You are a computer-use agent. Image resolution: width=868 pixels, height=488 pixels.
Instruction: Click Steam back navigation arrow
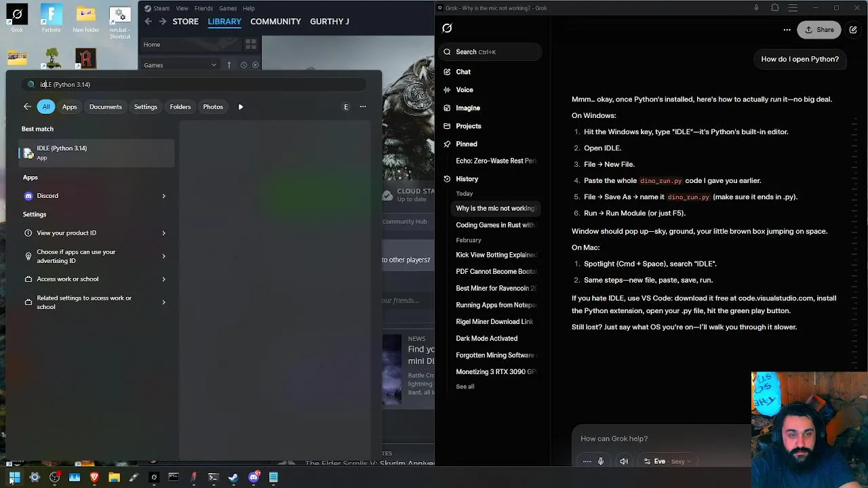[x=149, y=22]
